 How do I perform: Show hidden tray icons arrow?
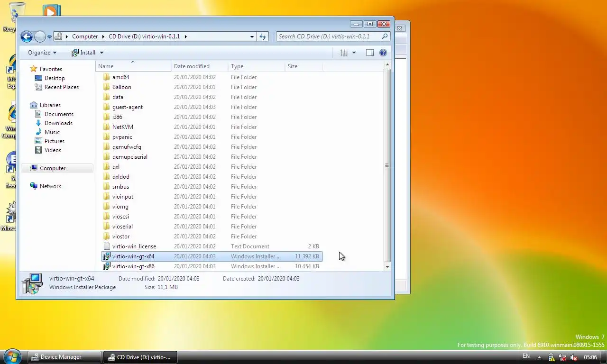pyautogui.click(x=539, y=357)
